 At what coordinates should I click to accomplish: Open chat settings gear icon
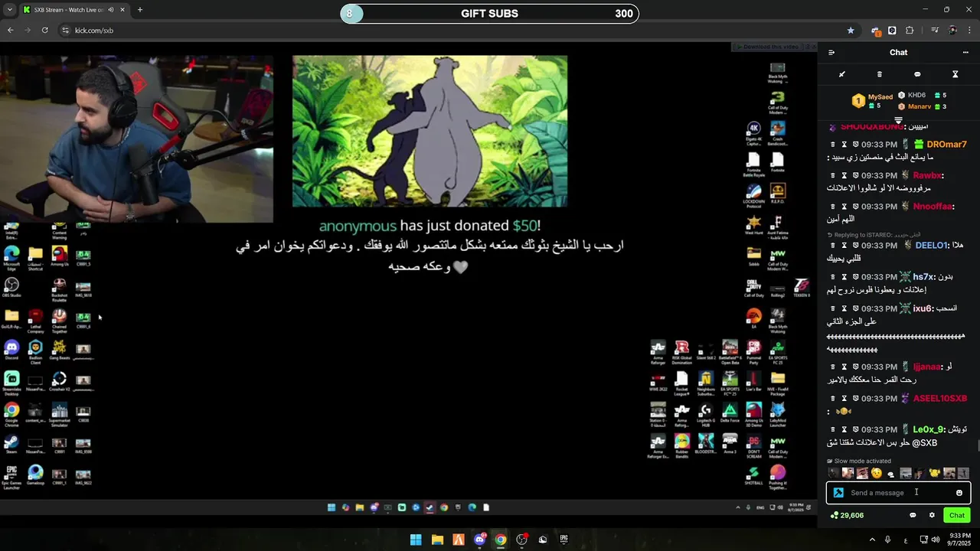[932, 515]
